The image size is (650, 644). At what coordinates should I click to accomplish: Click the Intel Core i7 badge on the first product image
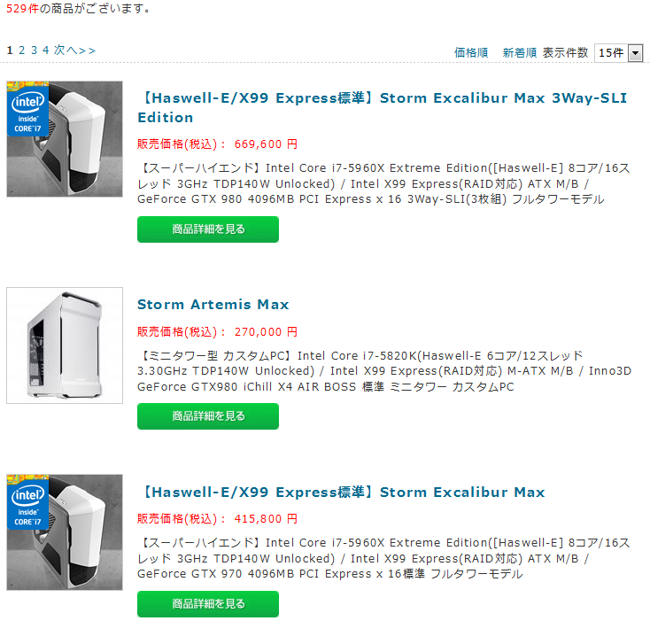(x=27, y=109)
